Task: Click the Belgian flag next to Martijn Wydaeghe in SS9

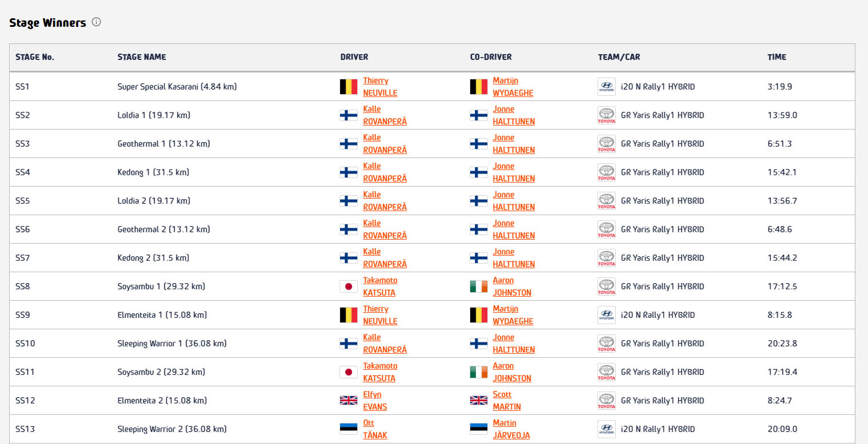Action: point(479,315)
